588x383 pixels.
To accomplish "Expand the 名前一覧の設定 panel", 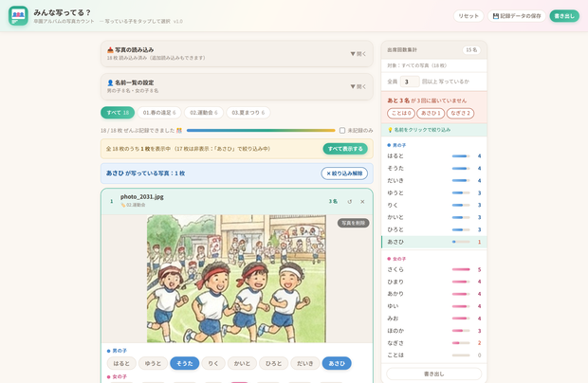I will point(237,86).
